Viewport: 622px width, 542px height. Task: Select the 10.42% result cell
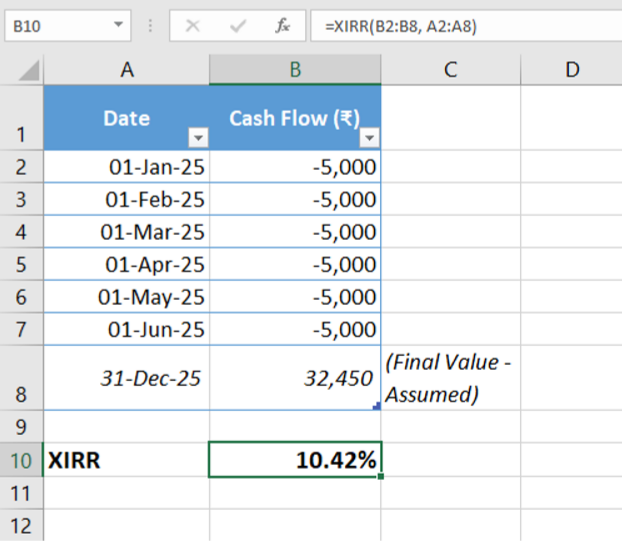[x=295, y=460]
